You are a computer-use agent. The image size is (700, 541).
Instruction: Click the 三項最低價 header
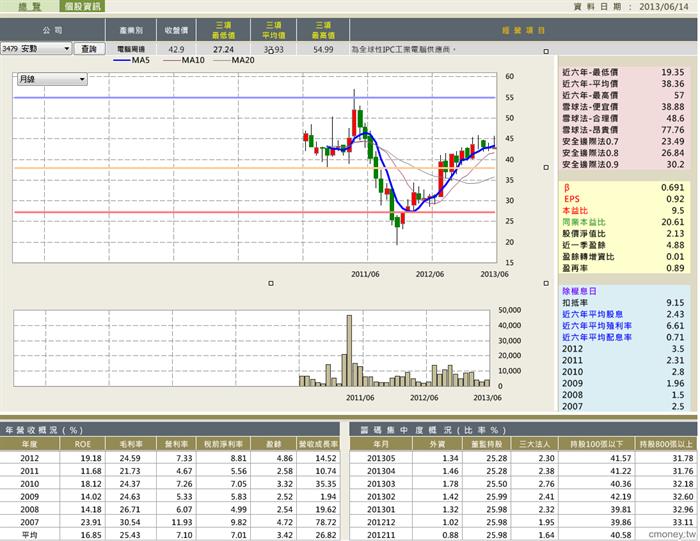tap(224, 30)
